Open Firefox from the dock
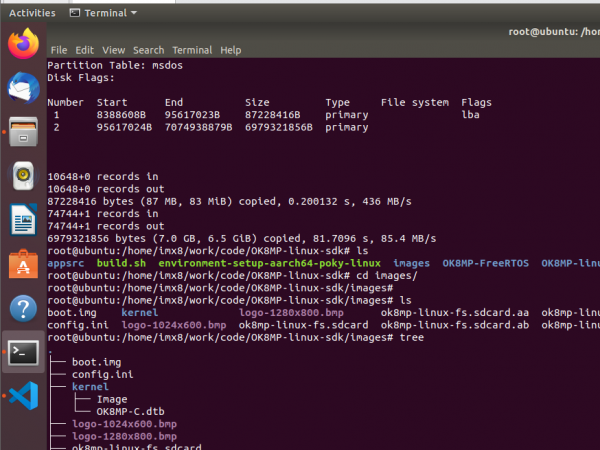The height and width of the screenshot is (450, 600). 23,43
